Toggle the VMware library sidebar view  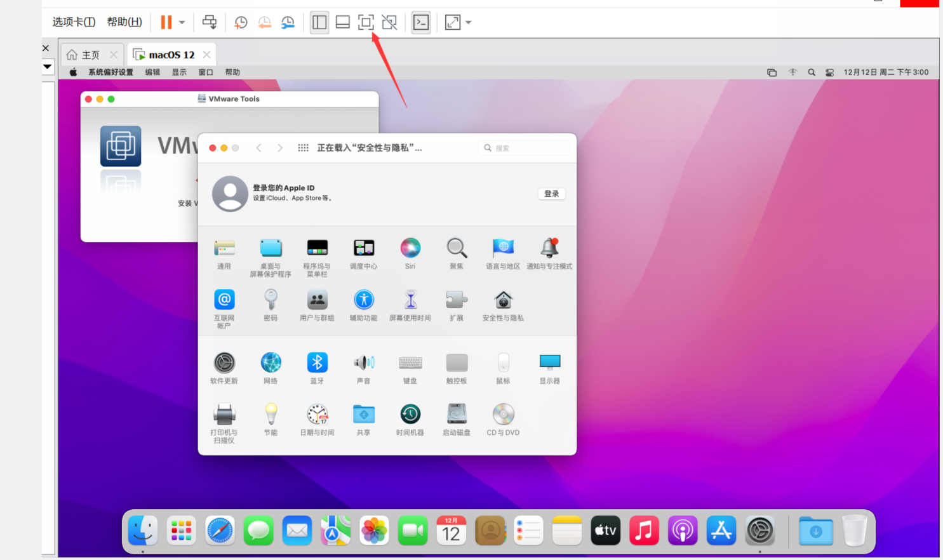click(319, 22)
